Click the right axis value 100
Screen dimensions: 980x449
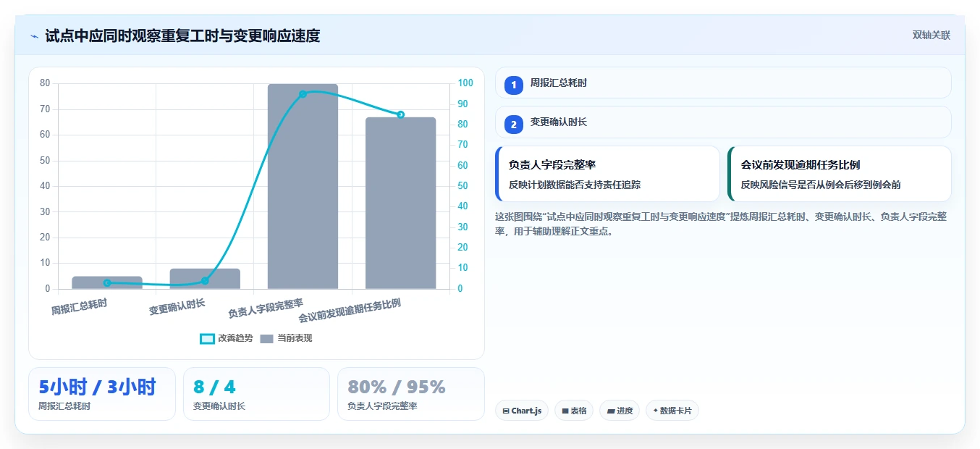click(465, 83)
